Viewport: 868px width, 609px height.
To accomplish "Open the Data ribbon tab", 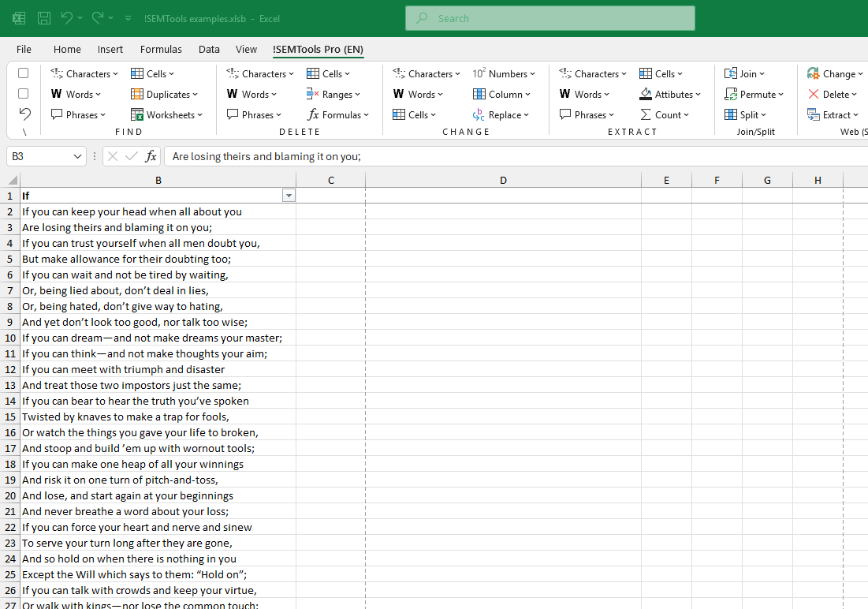I will [209, 49].
